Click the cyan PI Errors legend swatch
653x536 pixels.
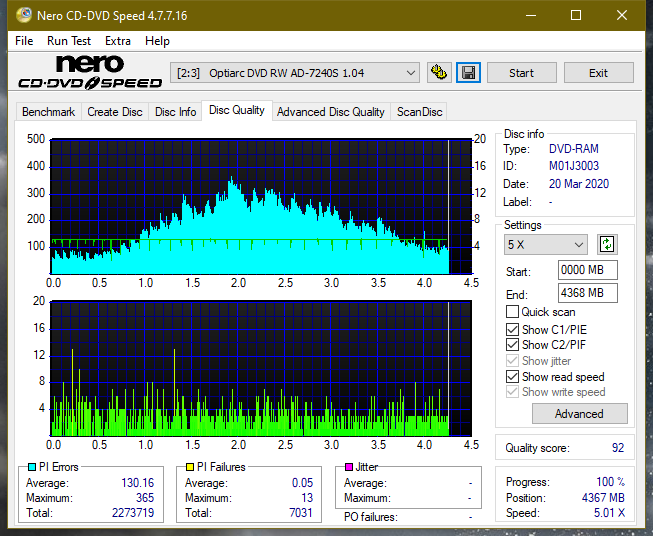pos(32,467)
